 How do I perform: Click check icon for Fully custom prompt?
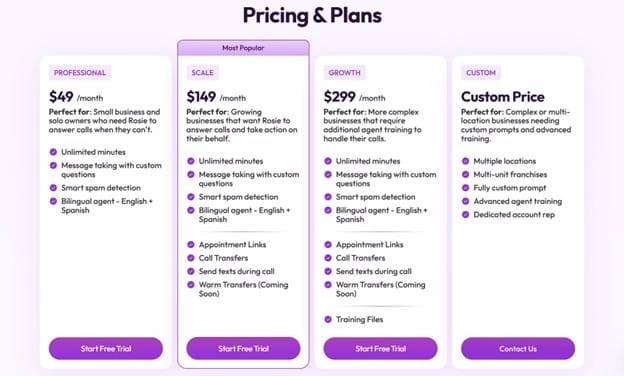(x=465, y=187)
